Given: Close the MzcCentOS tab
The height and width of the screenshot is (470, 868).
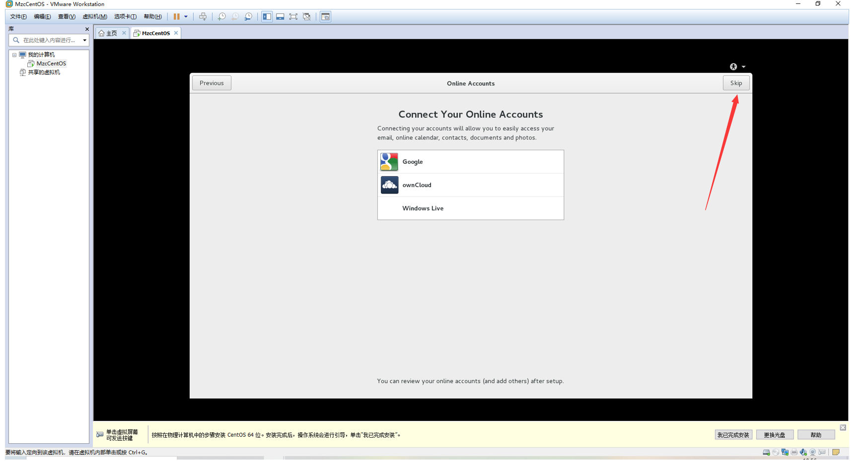Looking at the screenshot, I should click(x=176, y=33).
